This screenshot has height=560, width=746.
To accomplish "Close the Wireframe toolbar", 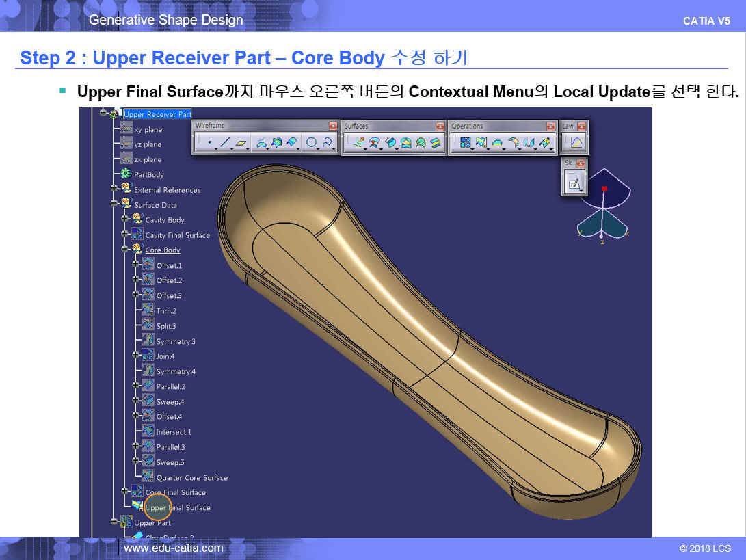I will (333, 126).
